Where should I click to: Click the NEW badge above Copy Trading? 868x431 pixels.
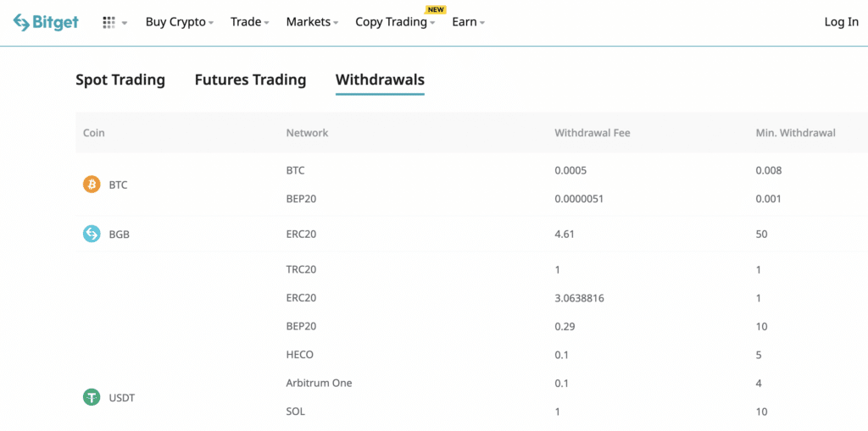[436, 9]
